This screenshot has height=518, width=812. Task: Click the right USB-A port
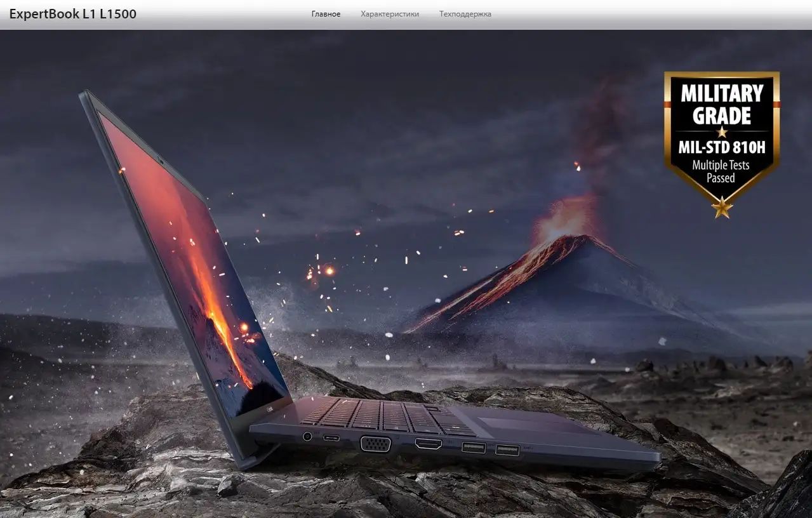tap(507, 450)
